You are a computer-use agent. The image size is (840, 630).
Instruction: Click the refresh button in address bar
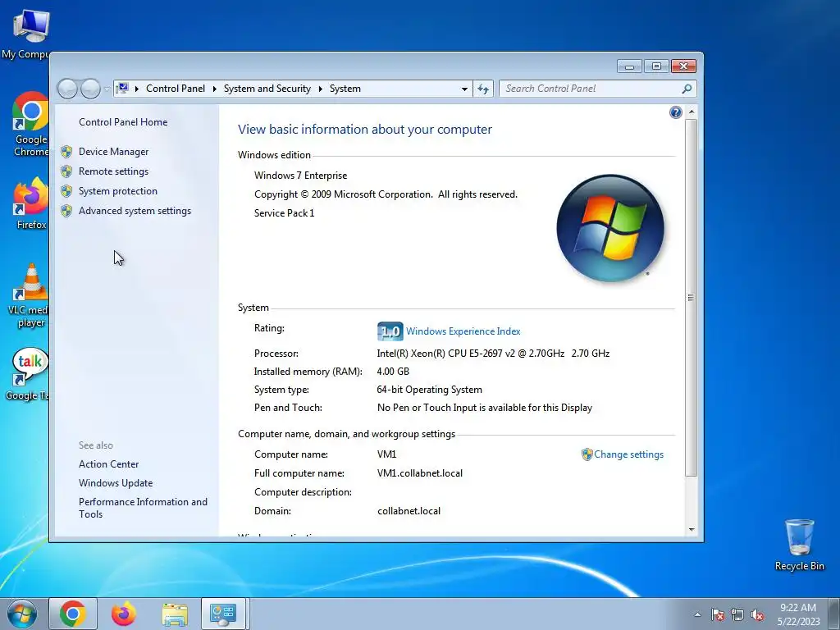[x=483, y=89]
